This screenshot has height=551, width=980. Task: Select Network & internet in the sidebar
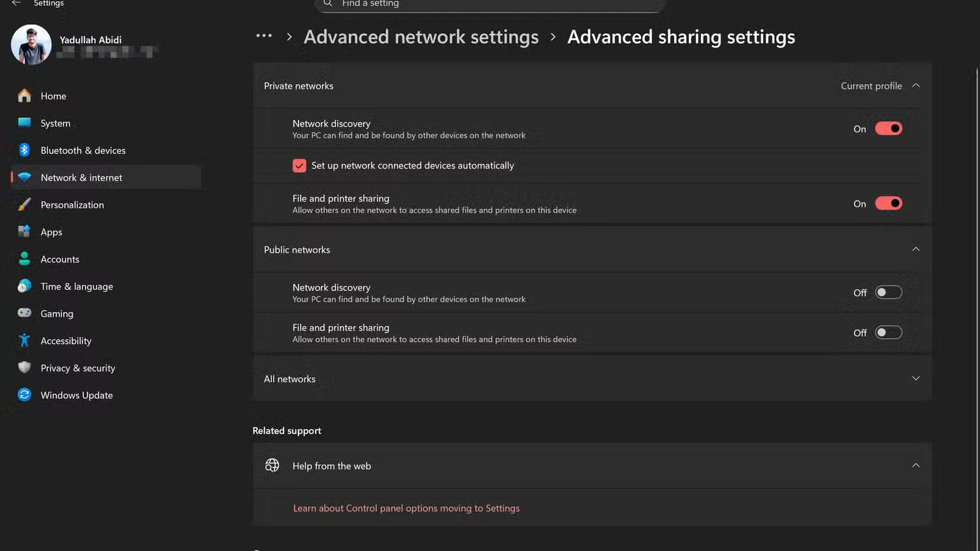tap(81, 177)
